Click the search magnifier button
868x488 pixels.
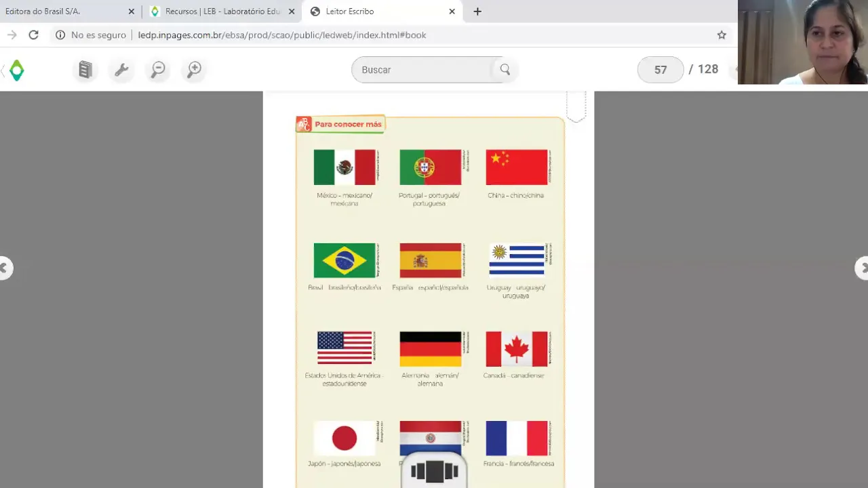(505, 69)
